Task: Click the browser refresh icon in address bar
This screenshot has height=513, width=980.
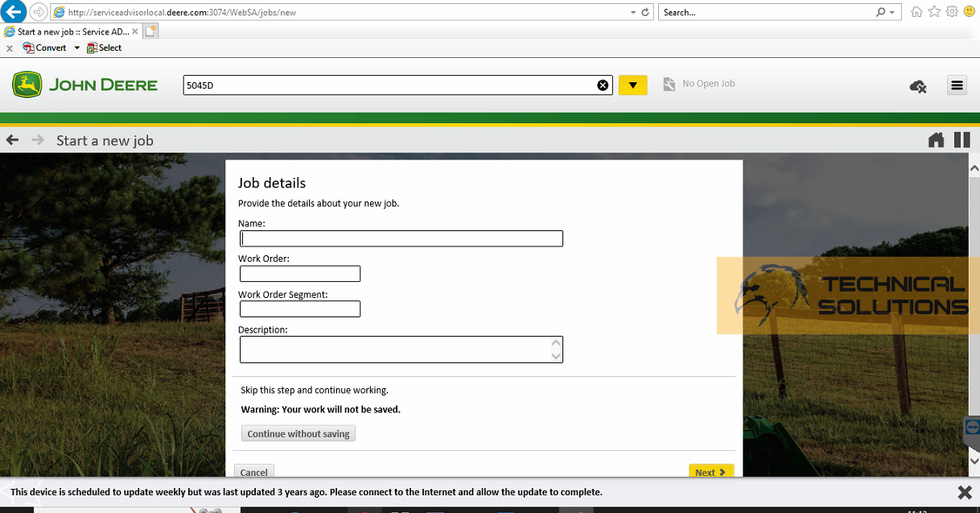Action: [x=646, y=12]
